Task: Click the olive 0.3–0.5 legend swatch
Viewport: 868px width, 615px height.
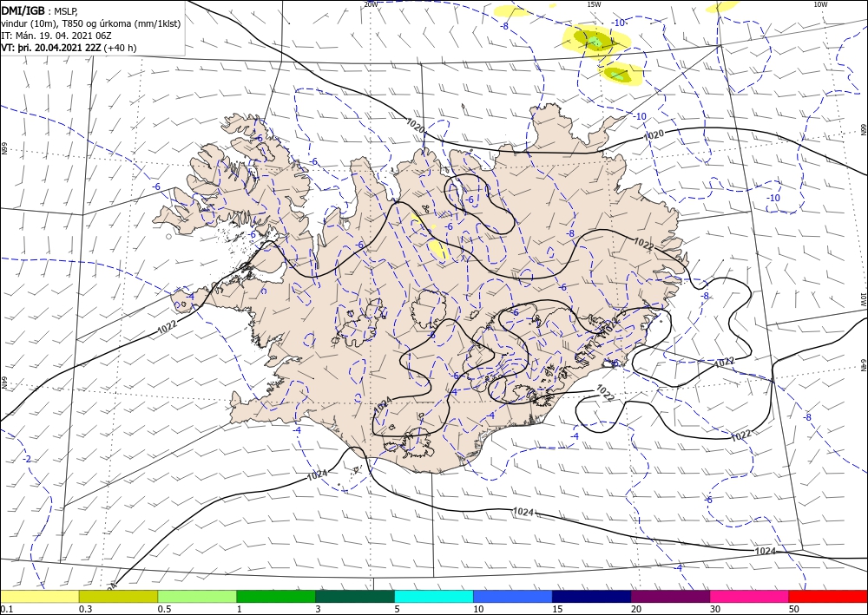Action: pos(118,596)
